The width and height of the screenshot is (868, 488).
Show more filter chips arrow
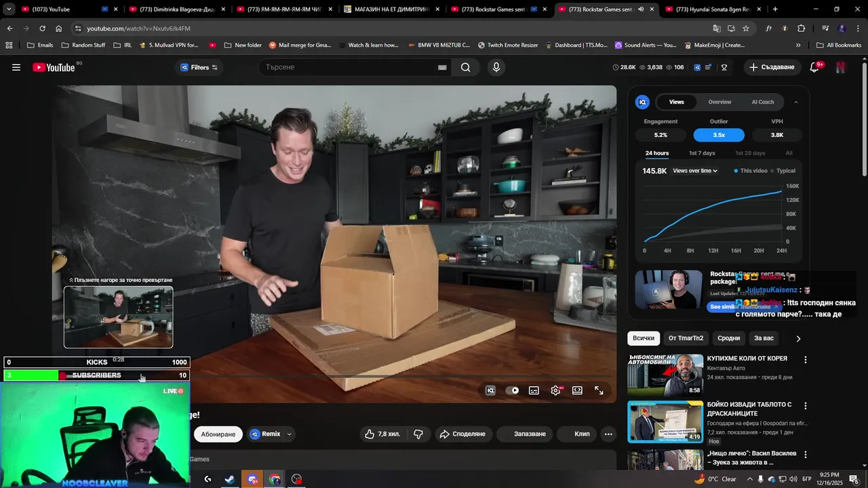[x=798, y=338]
